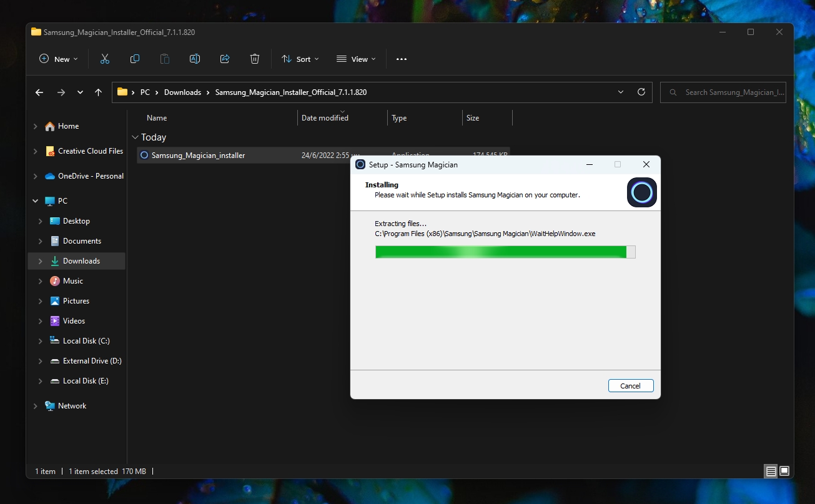Open the See more ellipsis menu
The width and height of the screenshot is (815, 504).
point(401,59)
